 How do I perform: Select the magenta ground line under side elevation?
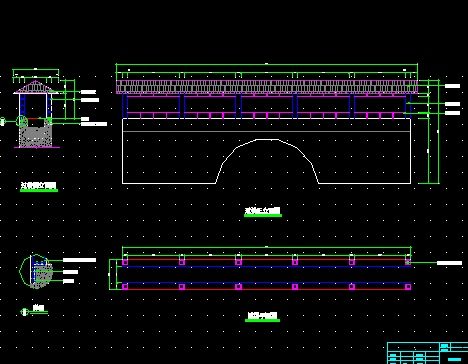(x=37, y=147)
